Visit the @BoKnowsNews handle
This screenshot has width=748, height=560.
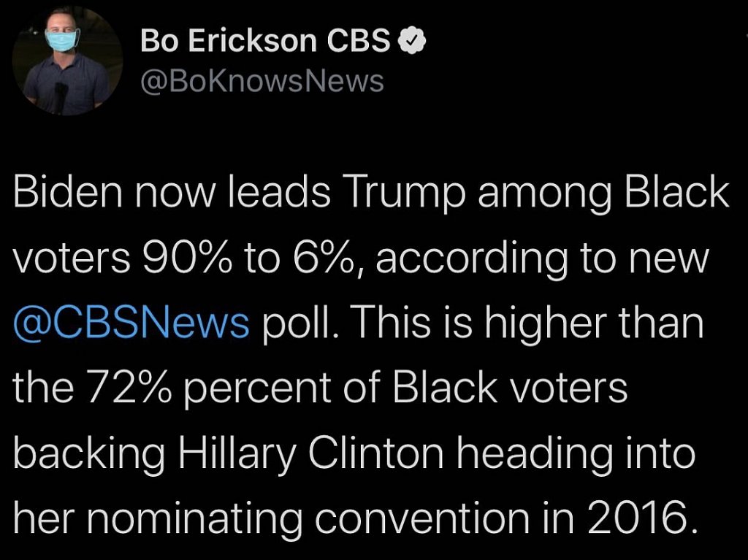pos(262,81)
